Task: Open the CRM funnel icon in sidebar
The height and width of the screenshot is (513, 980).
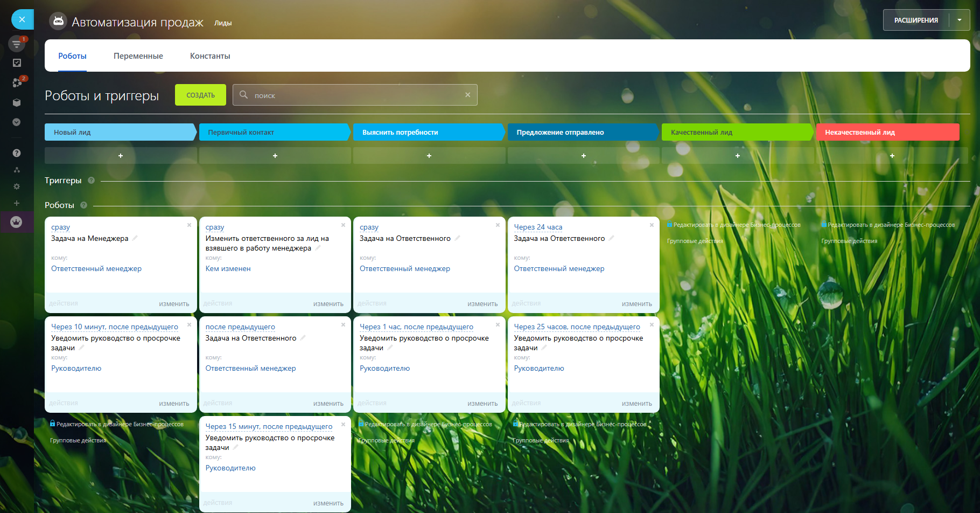Action: coord(17,44)
